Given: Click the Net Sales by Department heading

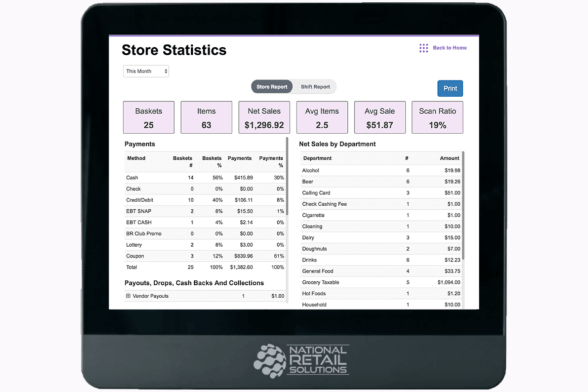Looking at the screenshot, I should point(337,144).
